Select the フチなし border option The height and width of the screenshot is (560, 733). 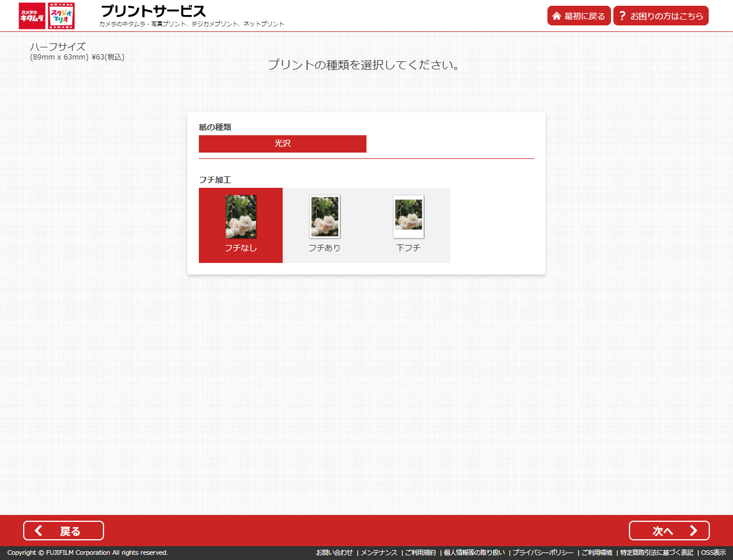[240, 225]
